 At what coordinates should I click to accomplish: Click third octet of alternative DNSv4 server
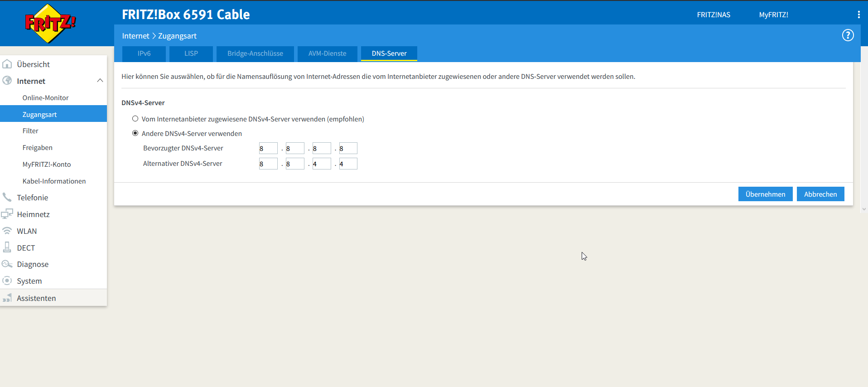point(322,164)
